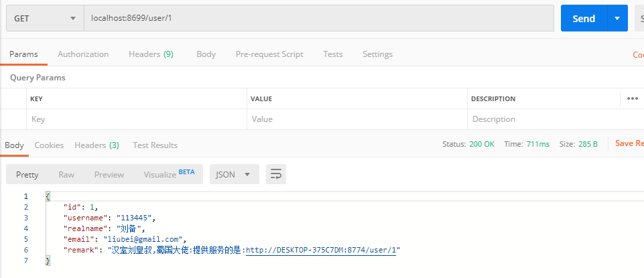Open the Test Results tab
Screen dimensions: 644x278
(155, 145)
